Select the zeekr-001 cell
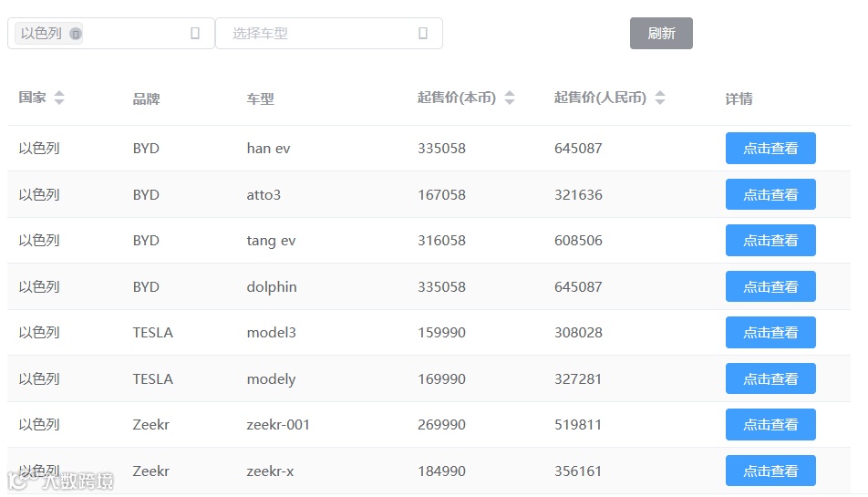The width and height of the screenshot is (868, 497). pyautogui.click(x=278, y=424)
